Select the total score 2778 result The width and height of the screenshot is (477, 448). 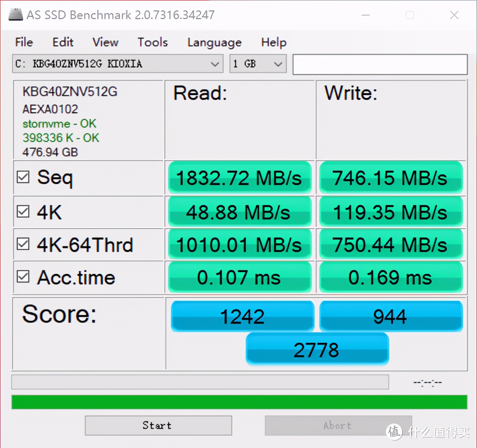(317, 349)
